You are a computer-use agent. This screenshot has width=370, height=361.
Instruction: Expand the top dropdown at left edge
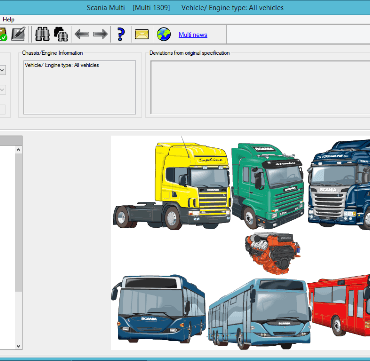click(2, 70)
